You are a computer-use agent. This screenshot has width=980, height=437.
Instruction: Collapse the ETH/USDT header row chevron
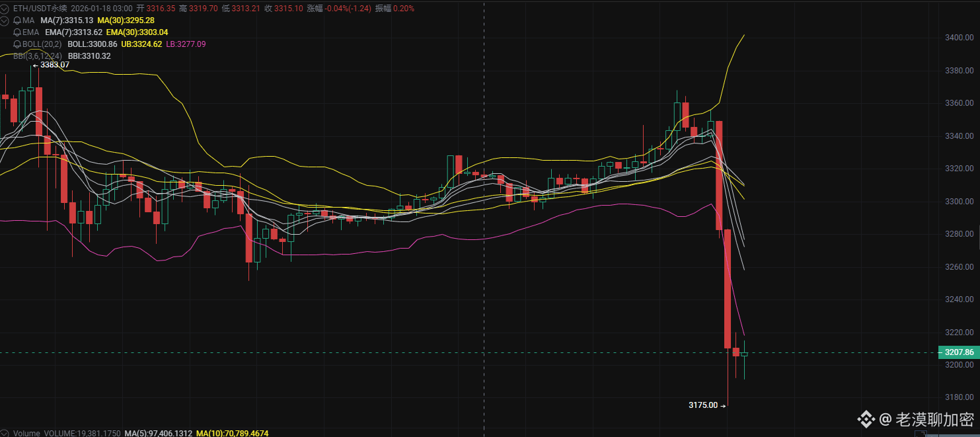coord(5,9)
